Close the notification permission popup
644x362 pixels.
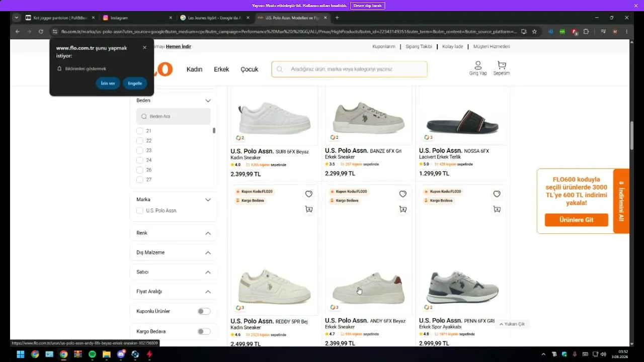[144, 48]
